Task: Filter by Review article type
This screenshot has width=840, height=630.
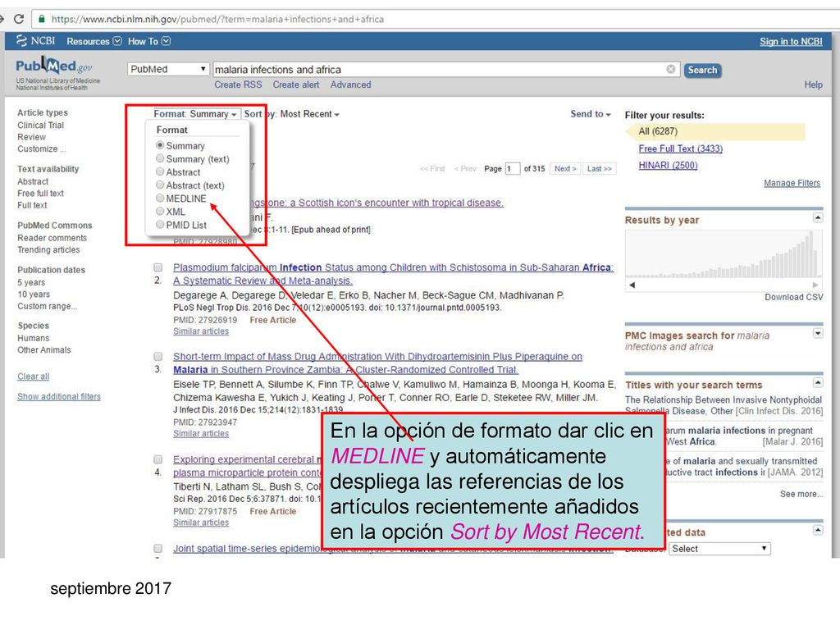Action: click(x=32, y=137)
